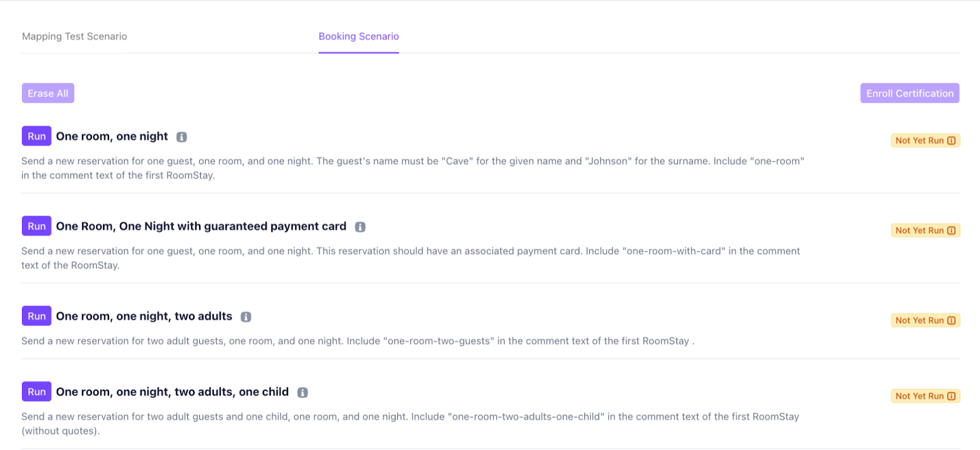The height and width of the screenshot is (450, 980).
Task: Run the 'One room, one night' scenario
Action: coord(37,137)
